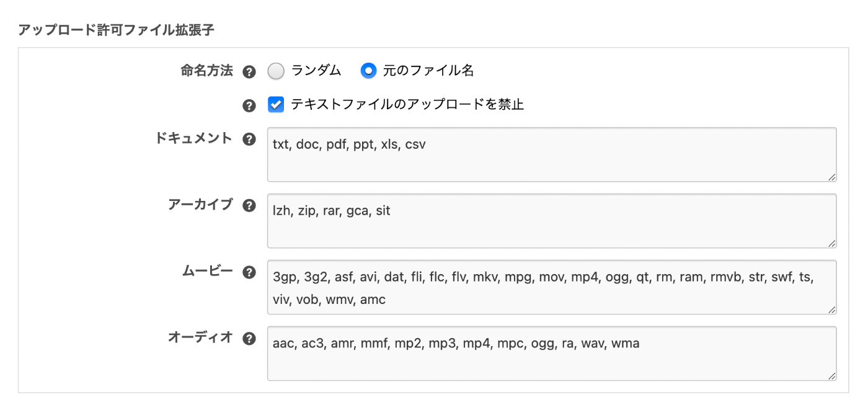This screenshot has height=410, width=868.
Task: Focus the ドキュメント extensions text area
Action: pos(551,154)
